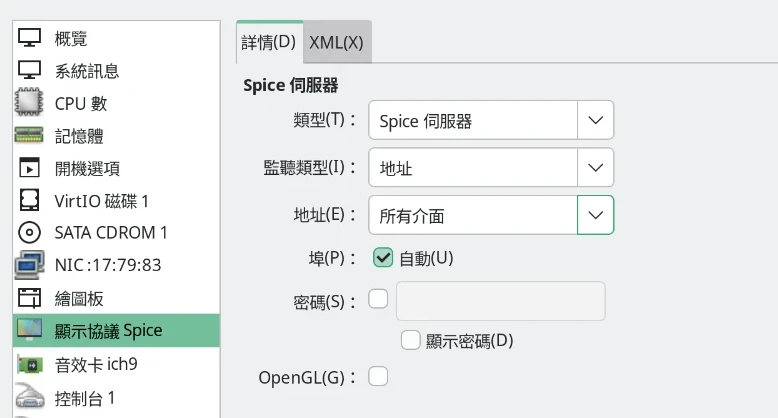Viewport: 778px width, 418px height.
Task: Switch to the 詳情(D) tab
Action: (269, 42)
